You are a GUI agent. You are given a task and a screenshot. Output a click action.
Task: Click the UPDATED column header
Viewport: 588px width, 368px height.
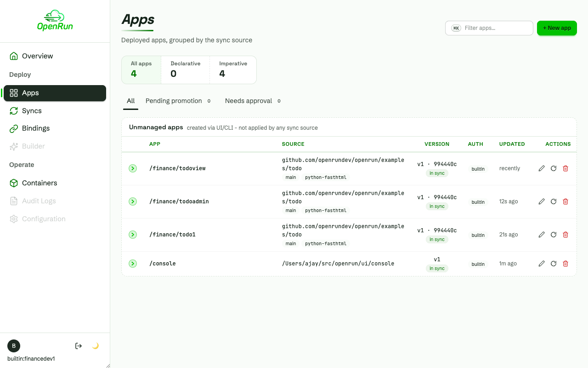pyautogui.click(x=512, y=144)
